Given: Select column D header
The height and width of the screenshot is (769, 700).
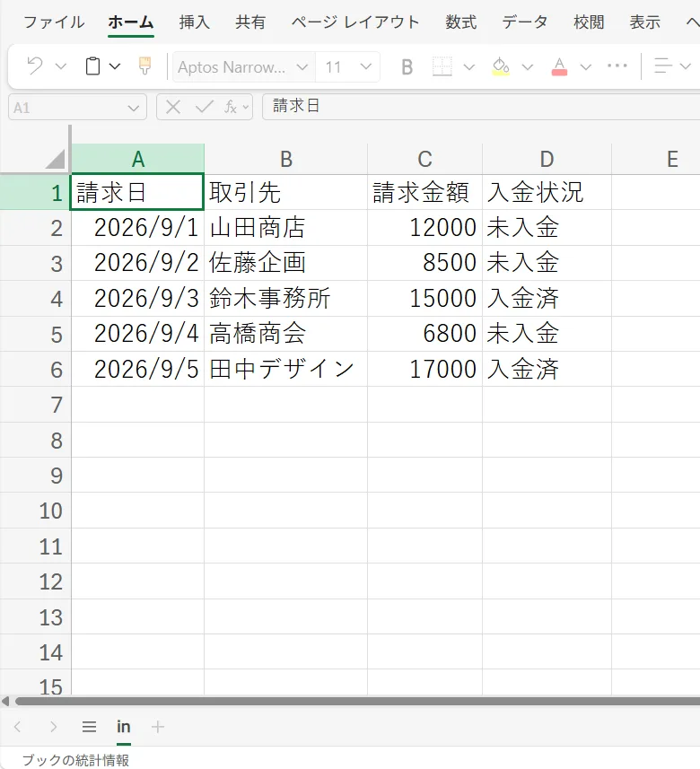Looking at the screenshot, I should point(547,159).
